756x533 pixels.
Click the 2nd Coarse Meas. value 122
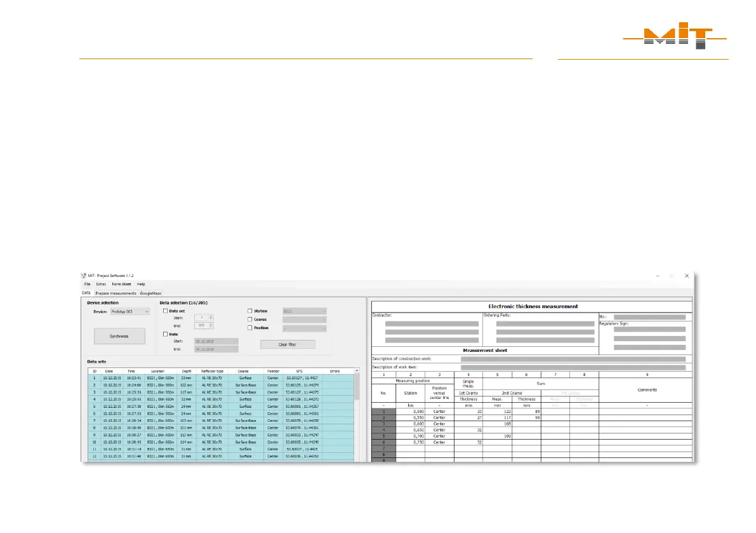pyautogui.click(x=497, y=412)
